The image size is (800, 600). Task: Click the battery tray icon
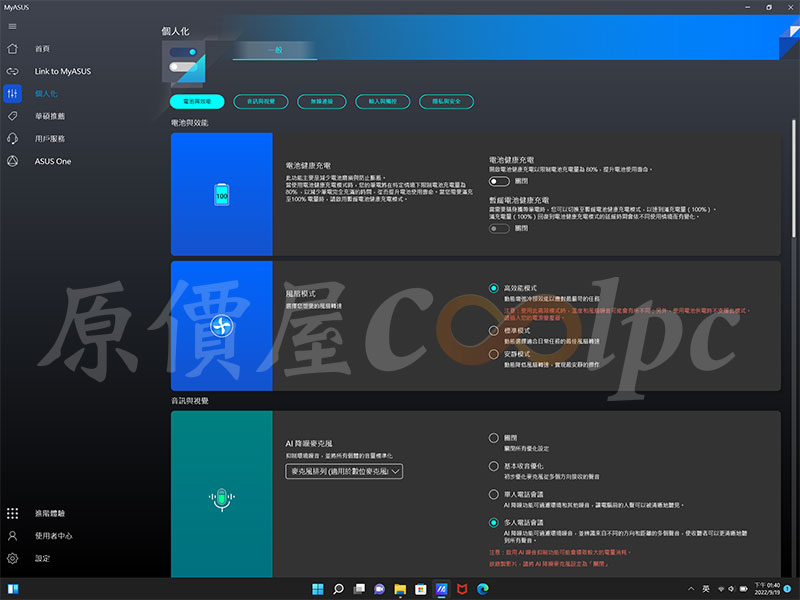[x=744, y=589]
